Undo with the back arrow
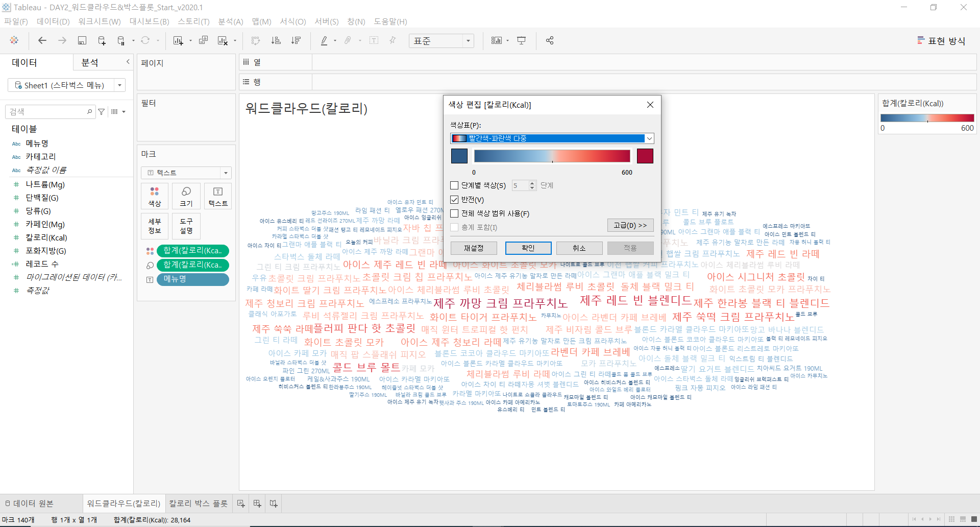980x527 pixels. (x=42, y=40)
